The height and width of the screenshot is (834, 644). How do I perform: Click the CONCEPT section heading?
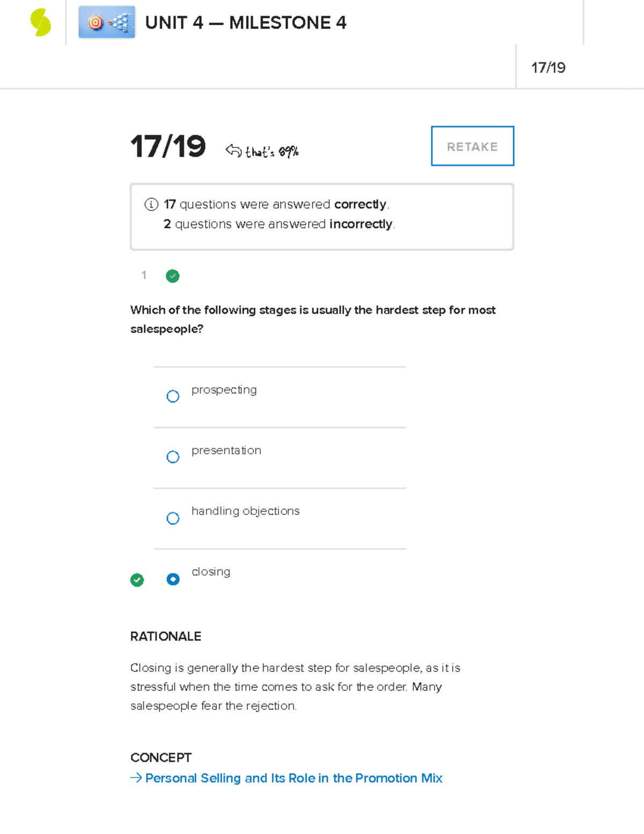pyautogui.click(x=160, y=758)
